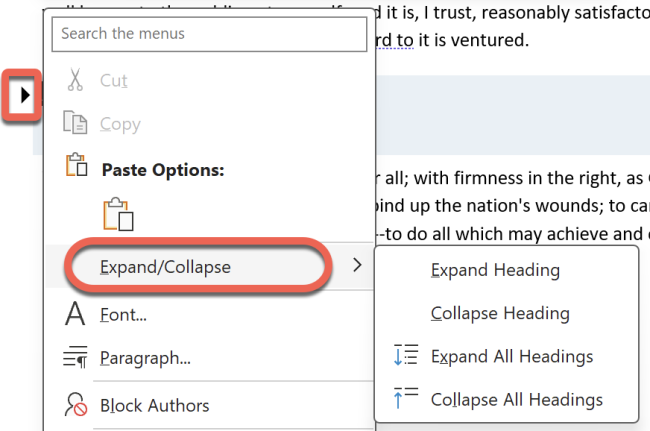Select Collapse All Headings text
The image size is (650, 431).
517,399
